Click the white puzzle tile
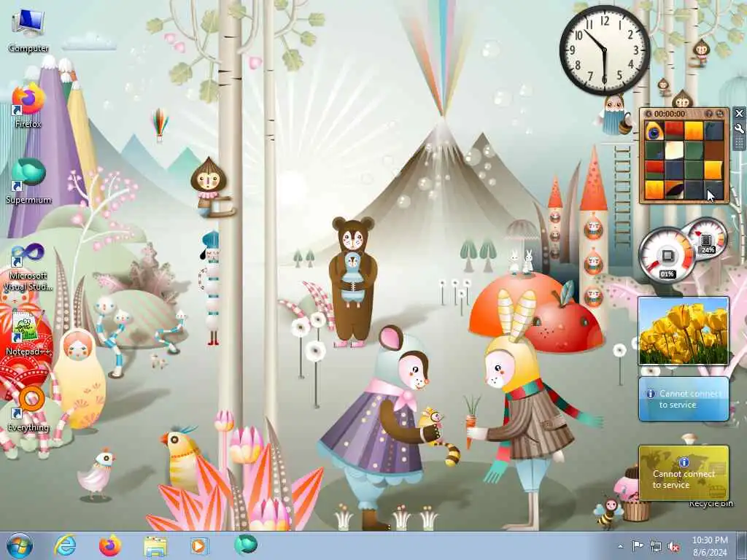Viewport: 747px width, 560px height. coord(673,150)
